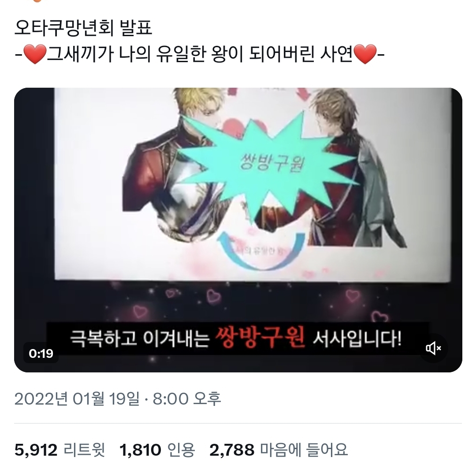
Task: Select the tweet text 오타쿠망년회 발표
Action: click(x=83, y=28)
